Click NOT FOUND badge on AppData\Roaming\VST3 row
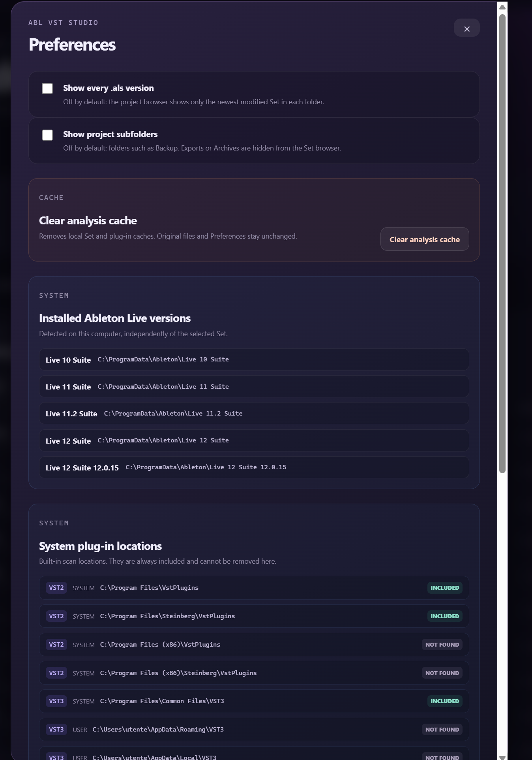 [x=442, y=730]
